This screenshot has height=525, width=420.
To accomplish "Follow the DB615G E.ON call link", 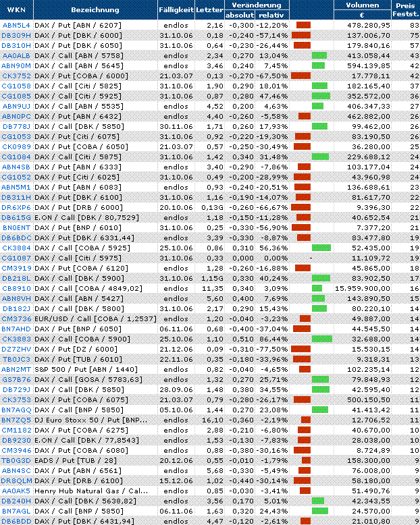I will tap(16, 218).
